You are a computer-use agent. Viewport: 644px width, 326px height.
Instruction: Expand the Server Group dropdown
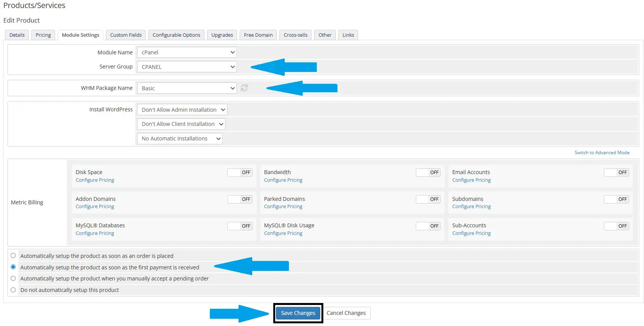[187, 67]
